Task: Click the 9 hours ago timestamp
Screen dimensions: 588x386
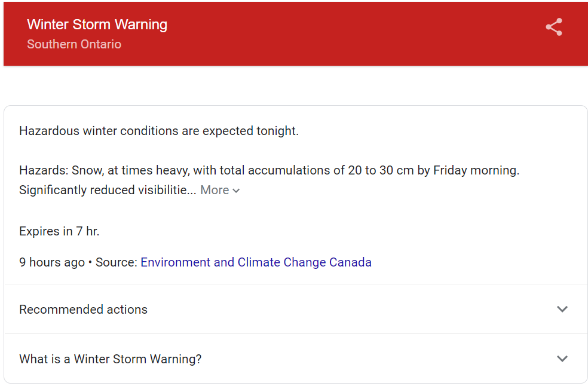Action: click(x=52, y=262)
